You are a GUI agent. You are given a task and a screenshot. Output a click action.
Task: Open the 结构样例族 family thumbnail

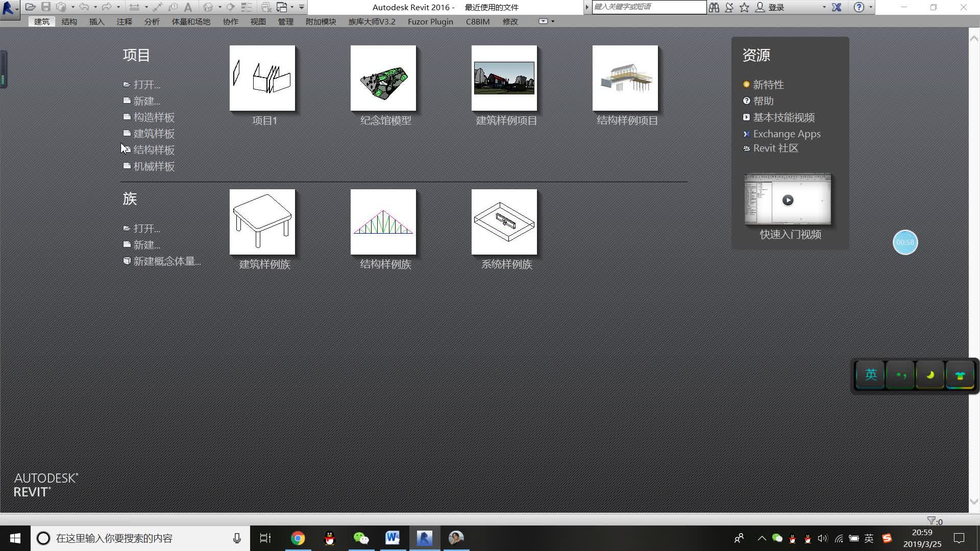[383, 222]
